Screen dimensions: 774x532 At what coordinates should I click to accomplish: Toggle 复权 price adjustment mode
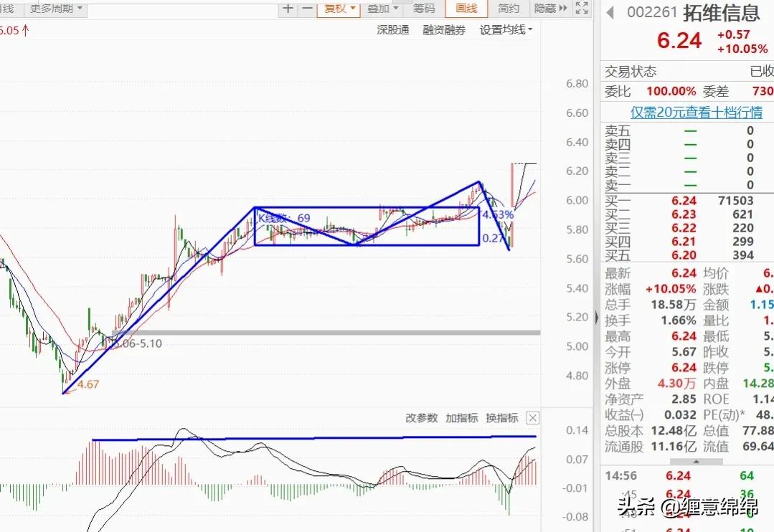[x=334, y=9]
